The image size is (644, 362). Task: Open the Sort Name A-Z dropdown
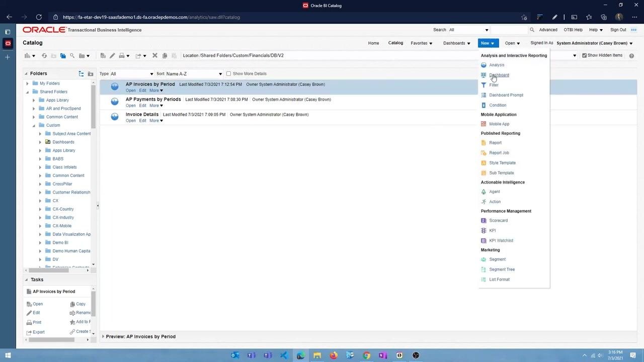tap(194, 74)
